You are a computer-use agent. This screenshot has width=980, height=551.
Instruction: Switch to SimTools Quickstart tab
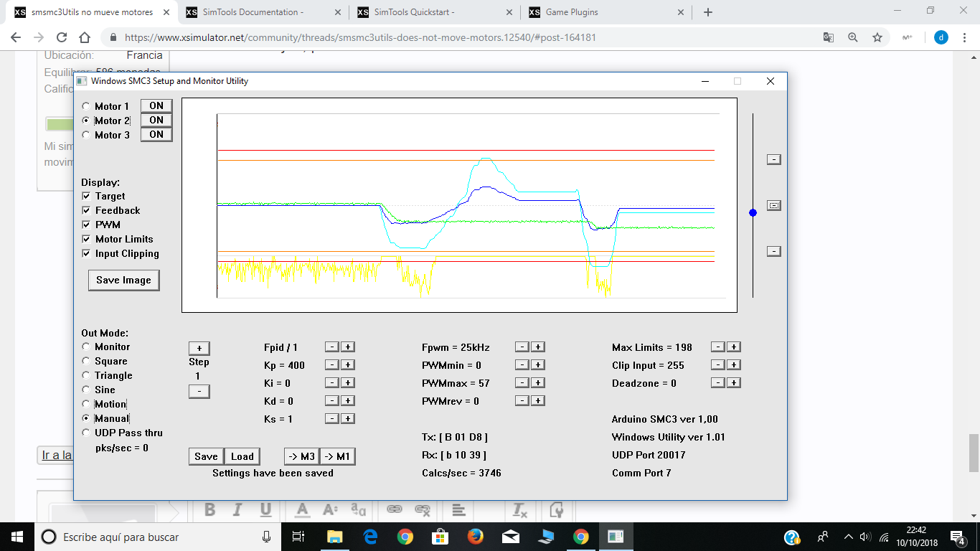[434, 12]
